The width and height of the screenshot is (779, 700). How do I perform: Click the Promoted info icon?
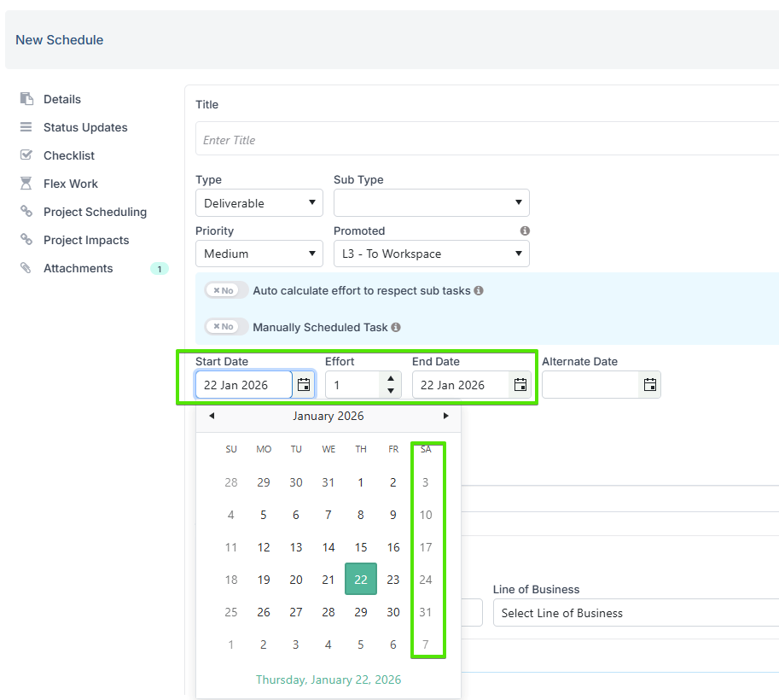pyautogui.click(x=525, y=231)
